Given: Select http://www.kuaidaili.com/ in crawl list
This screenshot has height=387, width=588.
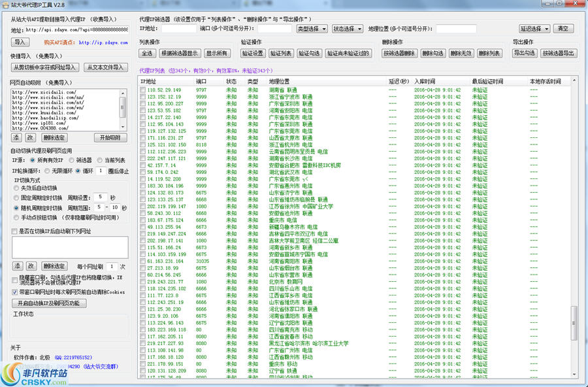Looking at the screenshot, I should [44, 112].
